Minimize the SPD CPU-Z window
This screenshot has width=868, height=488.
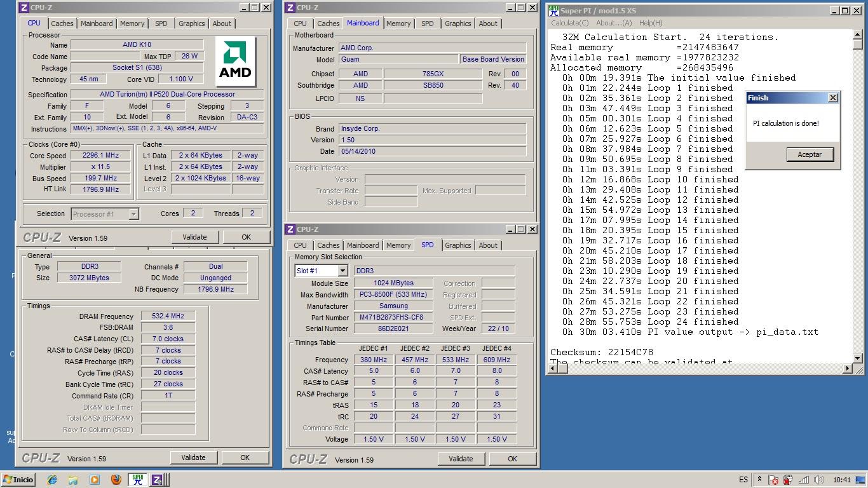pyautogui.click(x=512, y=229)
